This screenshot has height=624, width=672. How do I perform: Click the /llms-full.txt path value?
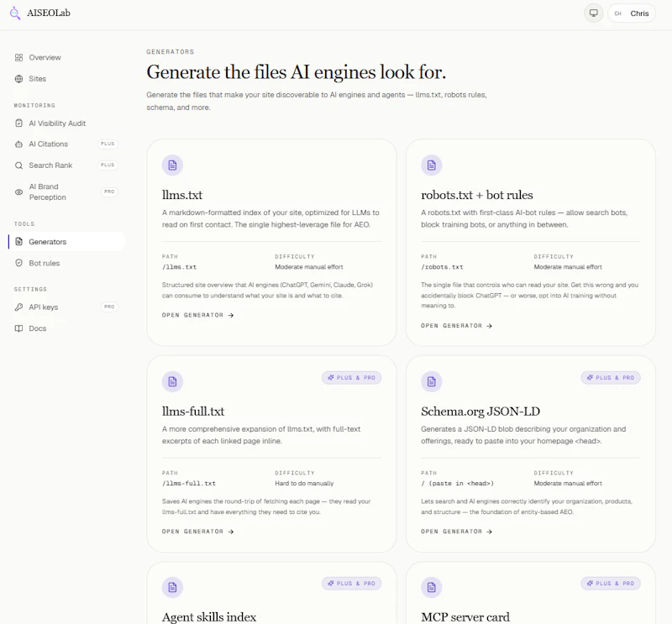189,484
